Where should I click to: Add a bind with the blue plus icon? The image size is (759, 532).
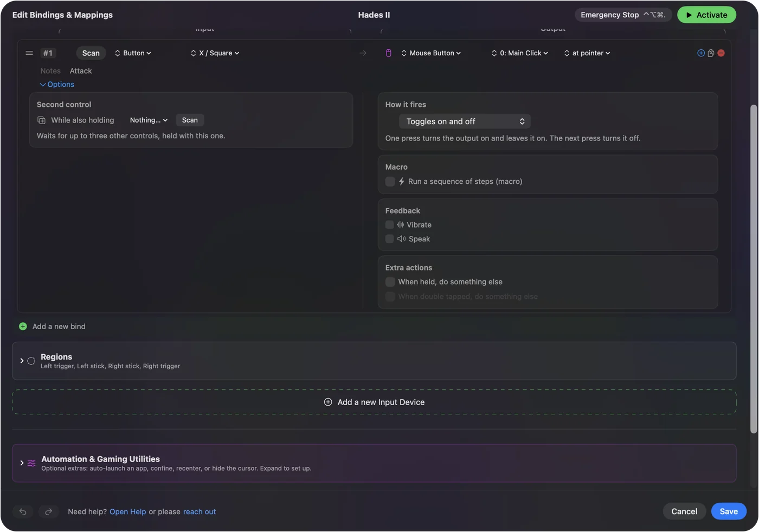point(701,53)
